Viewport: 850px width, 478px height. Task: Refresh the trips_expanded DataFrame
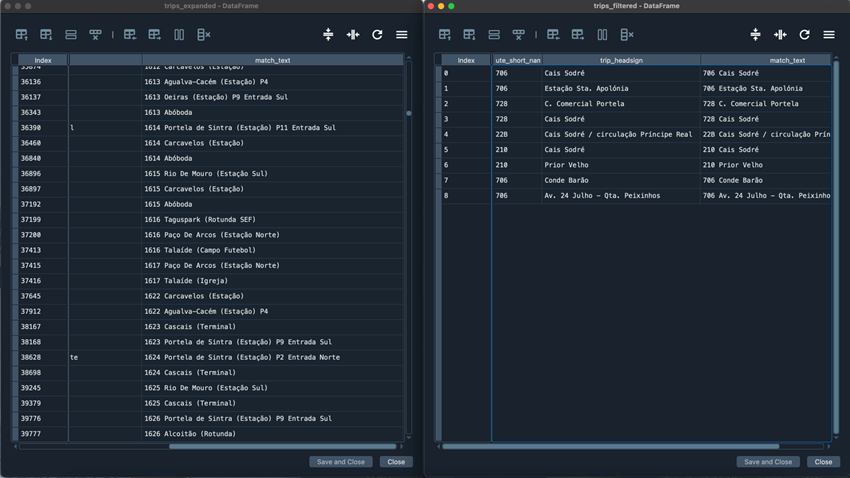click(x=377, y=35)
